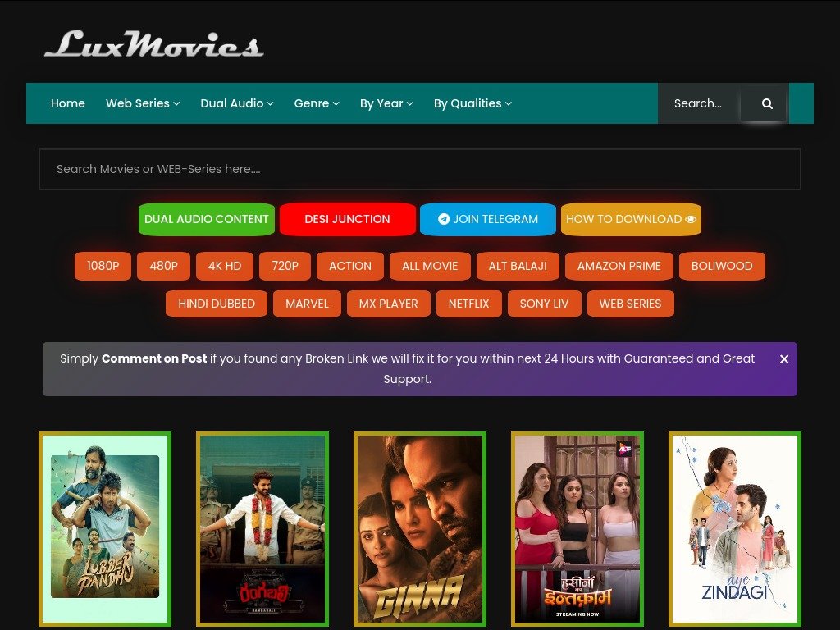Open the Aye Zindagi movie poster
This screenshot has height=630, width=840.
coord(734,529)
